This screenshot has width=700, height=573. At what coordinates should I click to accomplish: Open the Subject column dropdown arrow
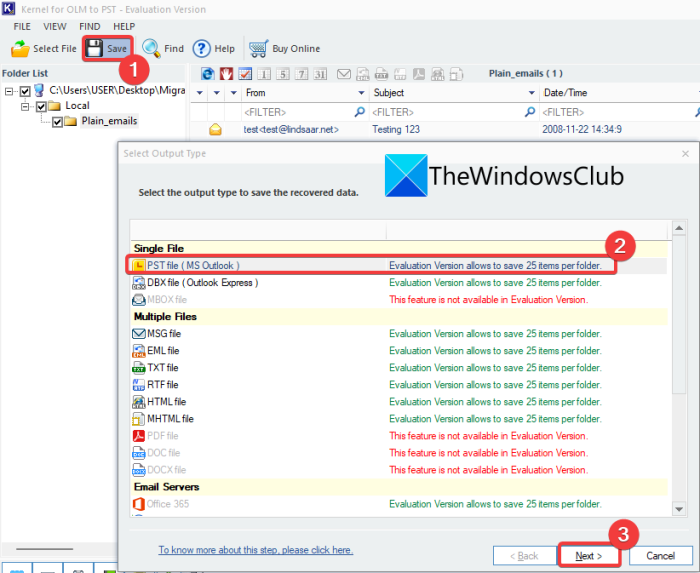[x=532, y=93]
